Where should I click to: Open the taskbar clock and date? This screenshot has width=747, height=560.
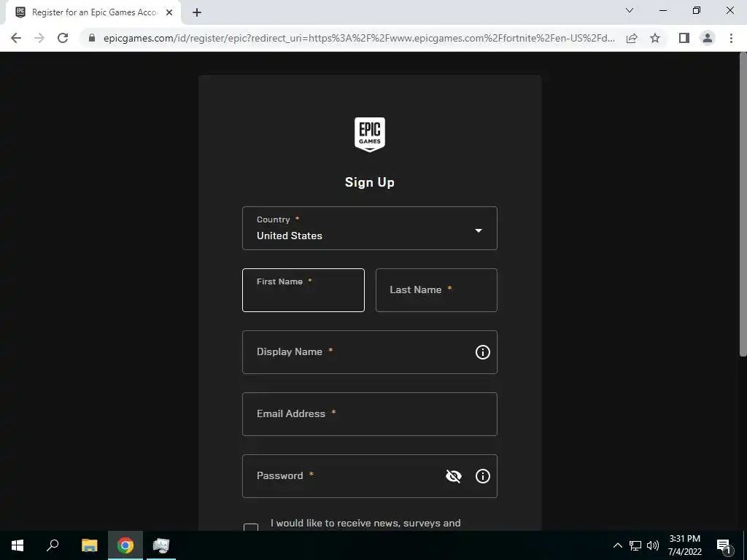click(684, 545)
